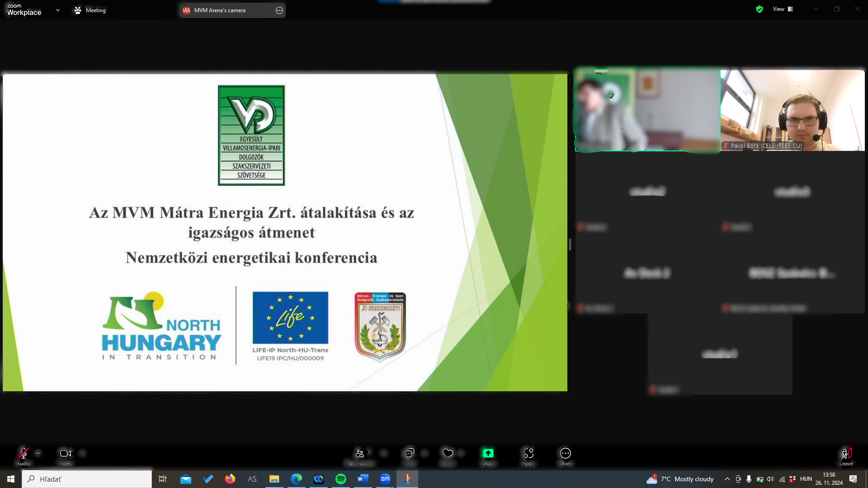Switch the HUN keyboard language

pyautogui.click(x=806, y=479)
